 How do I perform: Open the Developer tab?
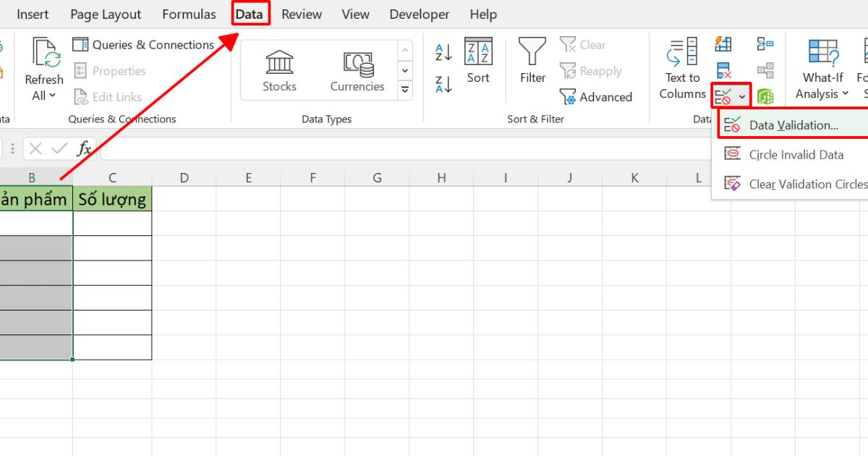tap(420, 14)
